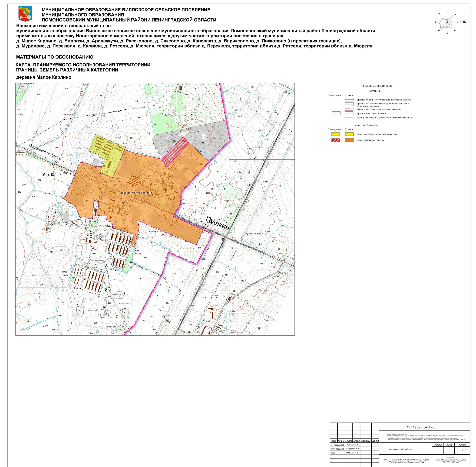Click existing settlement boundary purple dashed symbol
Image resolution: width=476 pixels, height=467 pixels.
click(349, 113)
